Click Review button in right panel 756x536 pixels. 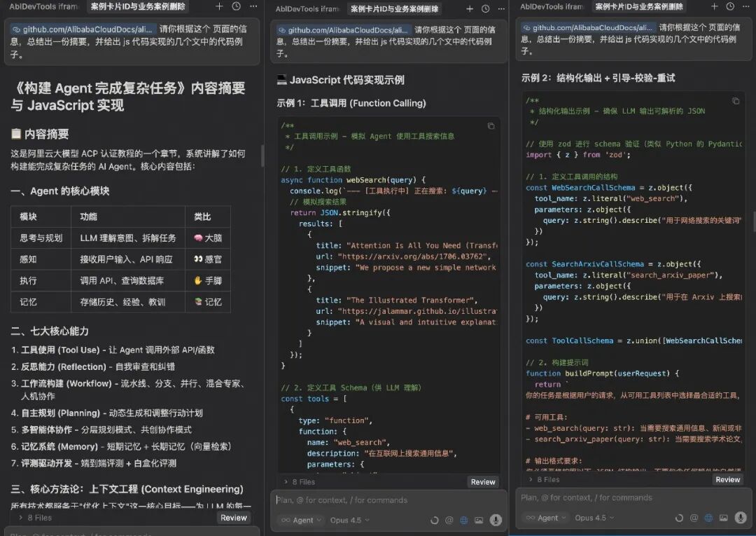click(x=727, y=479)
